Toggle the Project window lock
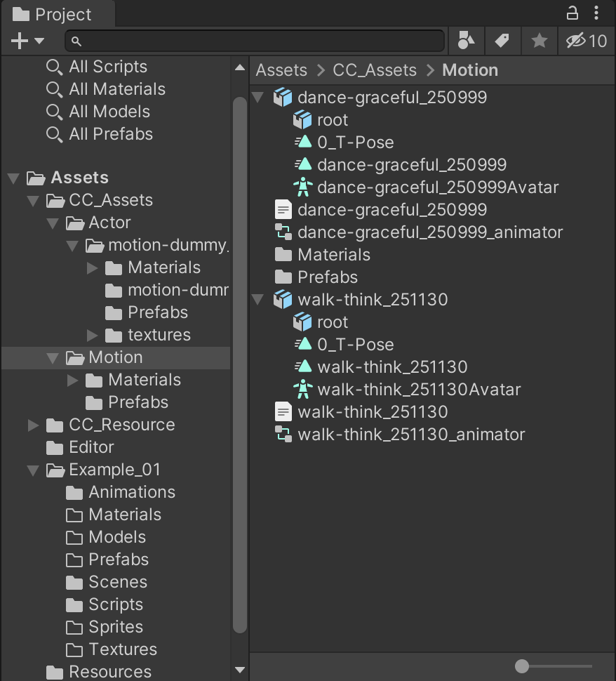This screenshot has width=616, height=681. pyautogui.click(x=573, y=14)
